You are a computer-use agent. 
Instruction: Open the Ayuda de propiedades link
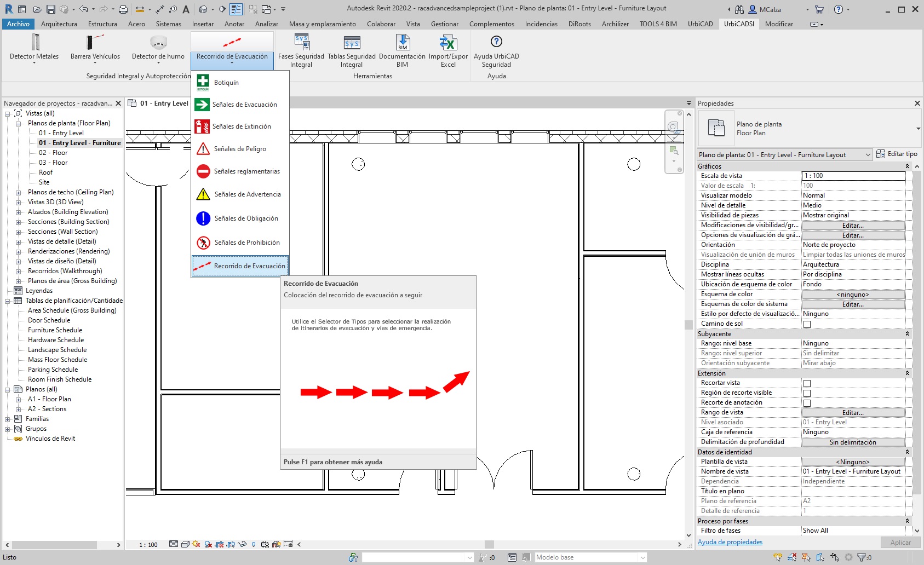click(x=730, y=542)
